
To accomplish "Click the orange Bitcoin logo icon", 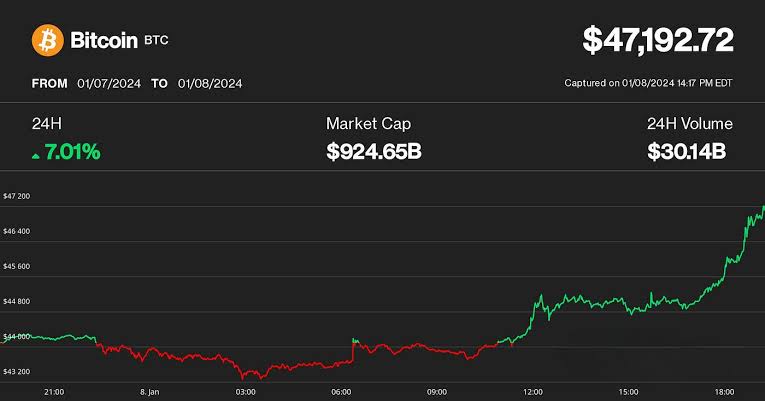I will 47,40.
